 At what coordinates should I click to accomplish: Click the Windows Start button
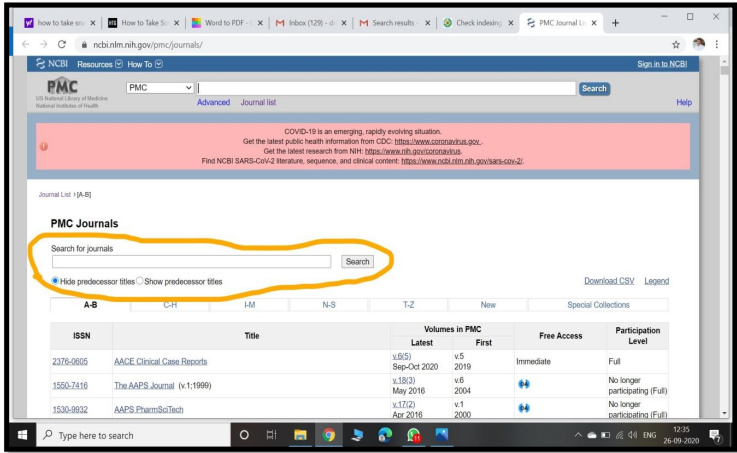pos(19,436)
